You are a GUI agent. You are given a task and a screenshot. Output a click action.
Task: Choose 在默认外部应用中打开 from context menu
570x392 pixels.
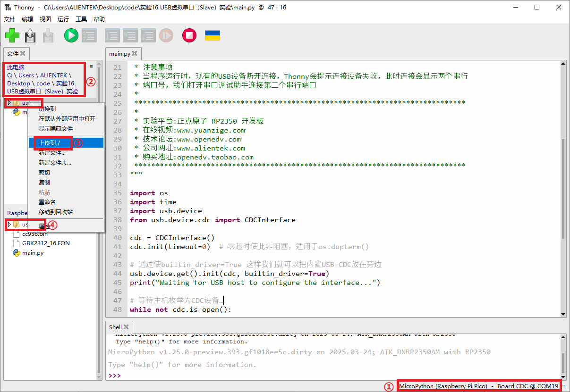pos(66,119)
